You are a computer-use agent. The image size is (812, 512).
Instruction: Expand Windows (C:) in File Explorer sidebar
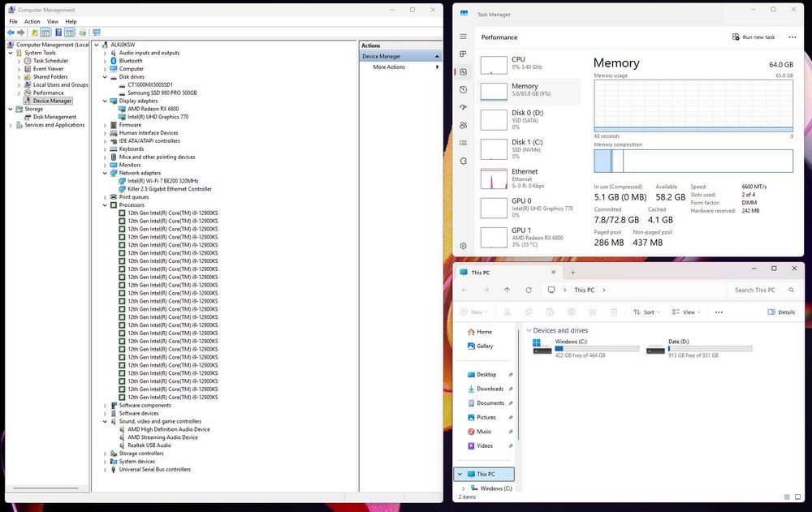(x=464, y=488)
